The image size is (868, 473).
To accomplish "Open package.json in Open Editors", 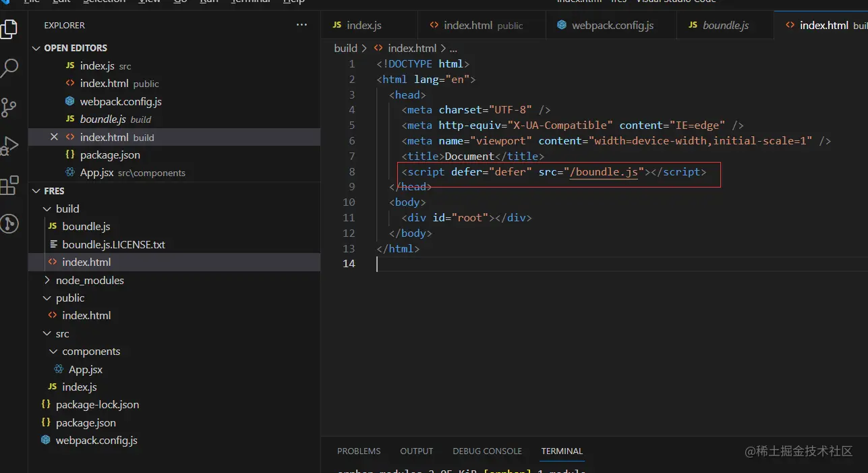I will [174, 155].
